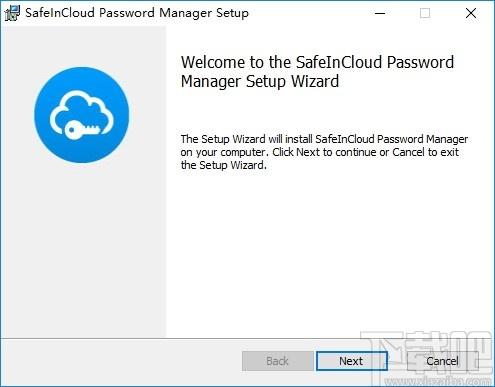Screen dimensions: 495x387
Task: Click the 'the Setup Wizard.' final text line
Action: pyautogui.click(x=224, y=165)
